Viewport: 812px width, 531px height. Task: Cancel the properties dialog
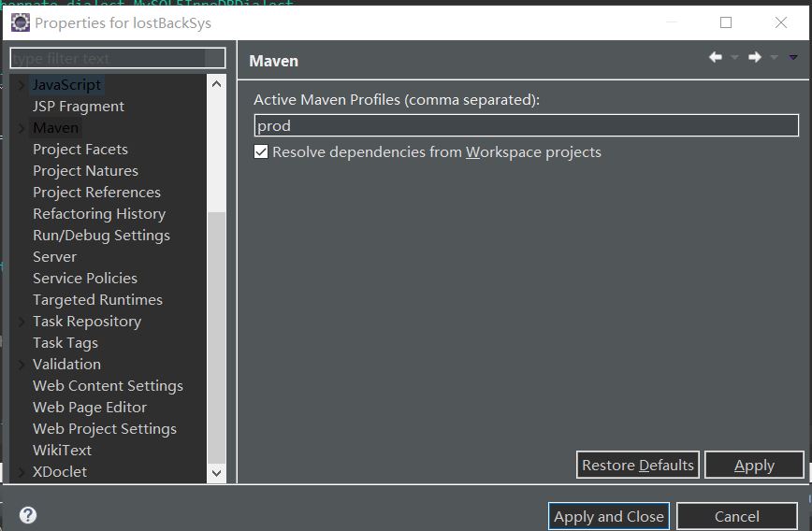[737, 516]
